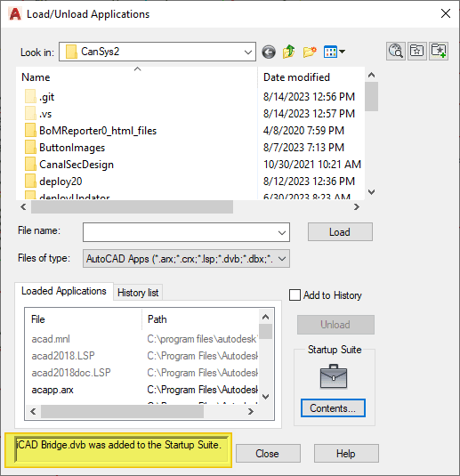Click the path cell of acapp.arx
The image size is (460, 476).
203,390
